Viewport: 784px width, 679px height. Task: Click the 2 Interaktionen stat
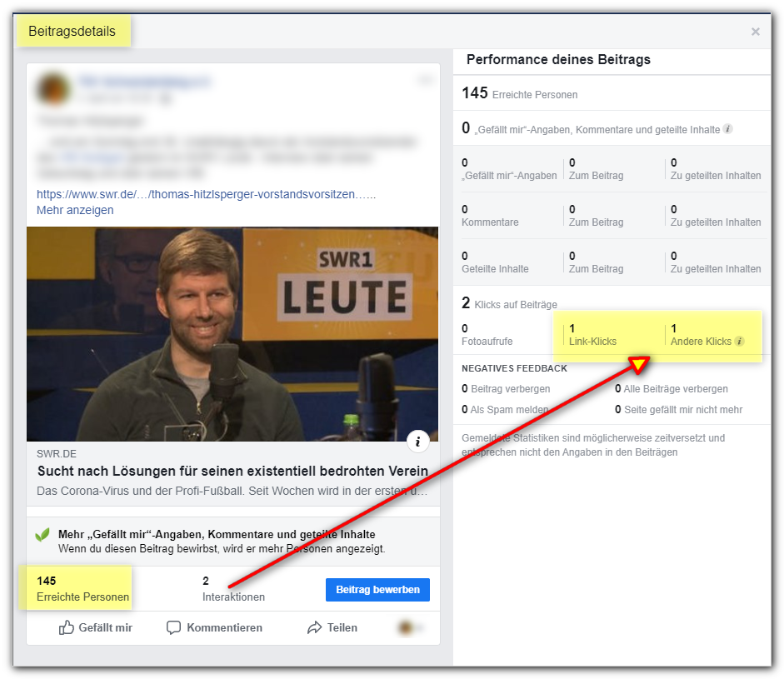(x=233, y=588)
